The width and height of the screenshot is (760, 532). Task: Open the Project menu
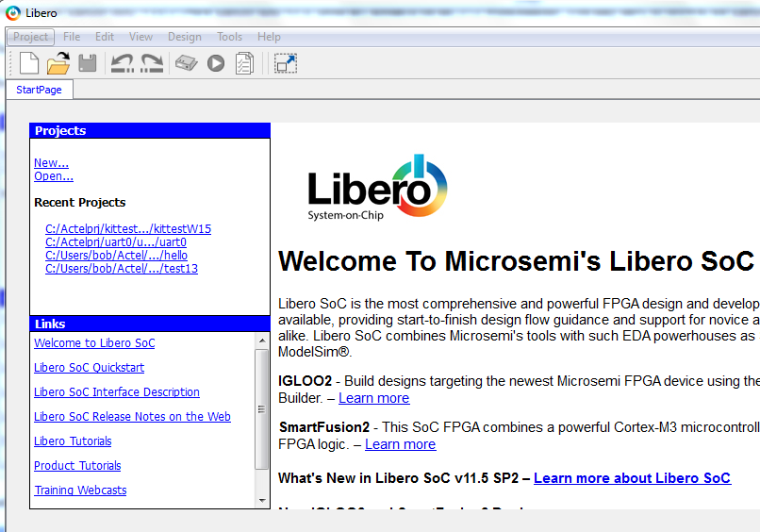(30, 37)
